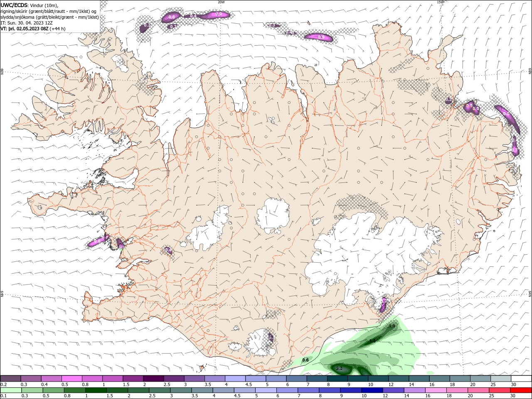Select the 'VT: þri. 02.05.2023 08Z (+44 h)' line
532x399 pixels.
[x=33, y=29]
